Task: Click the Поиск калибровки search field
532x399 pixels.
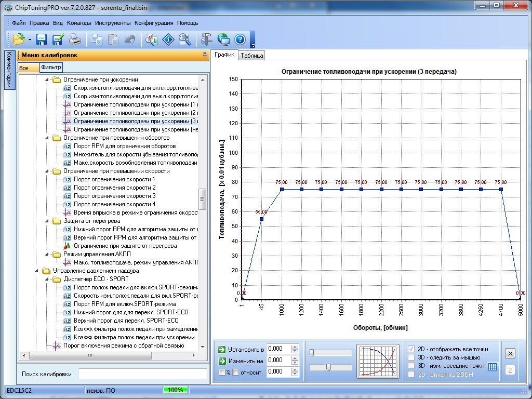Action: coord(142,374)
